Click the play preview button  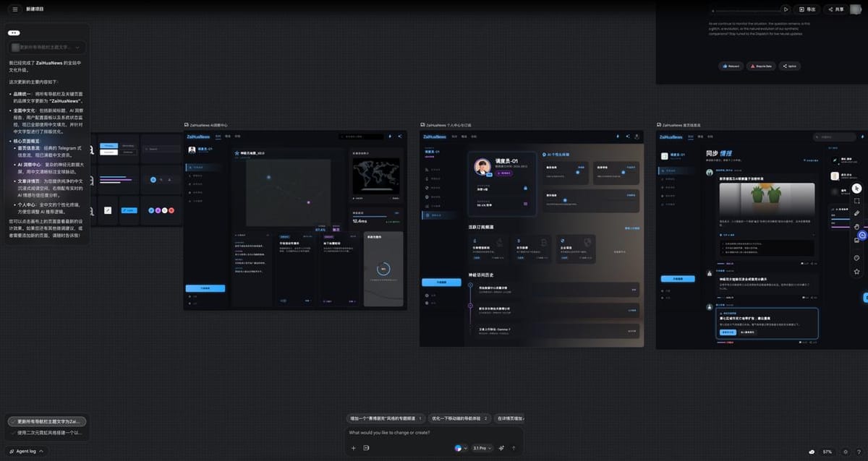coord(786,9)
